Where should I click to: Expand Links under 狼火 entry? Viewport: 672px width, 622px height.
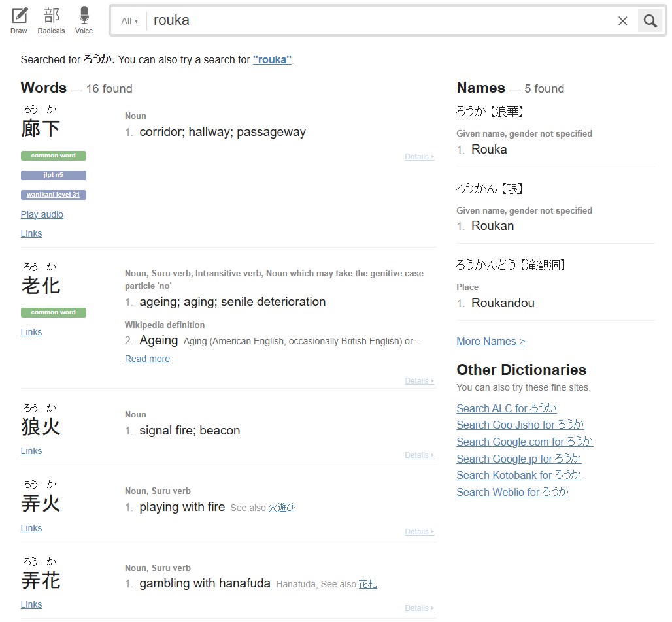tap(31, 451)
